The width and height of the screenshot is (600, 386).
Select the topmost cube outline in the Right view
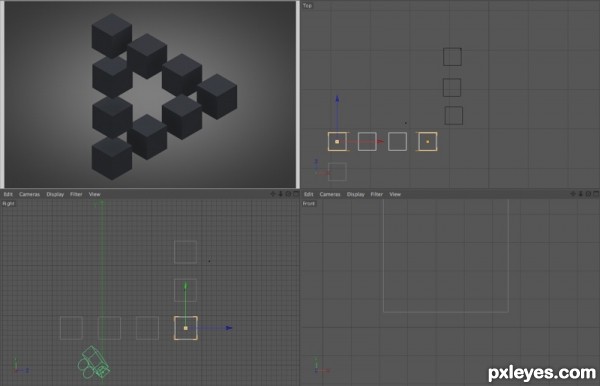click(x=186, y=252)
